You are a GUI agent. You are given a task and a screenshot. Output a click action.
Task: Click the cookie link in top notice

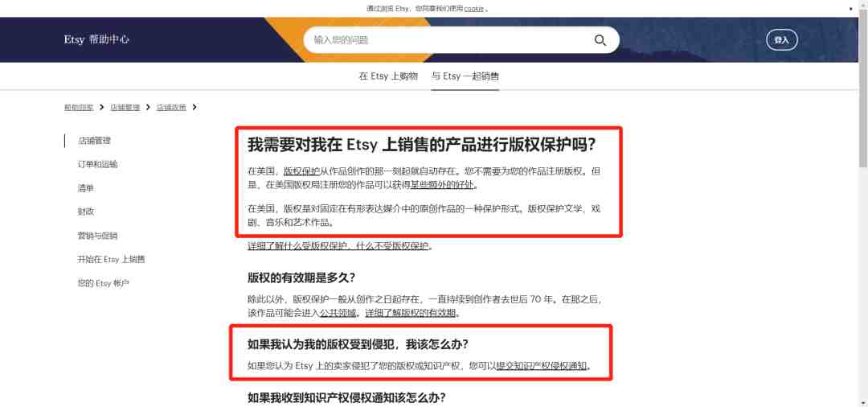point(473,9)
